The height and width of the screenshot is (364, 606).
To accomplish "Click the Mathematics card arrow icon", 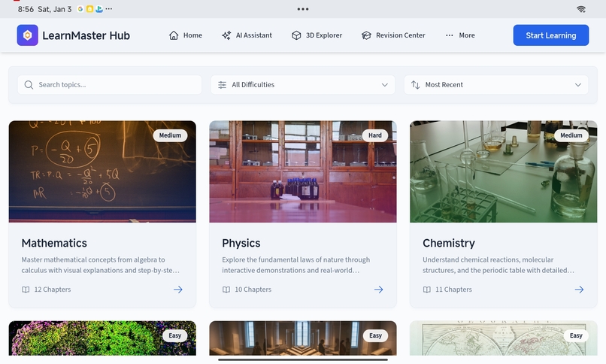I will pos(177,290).
